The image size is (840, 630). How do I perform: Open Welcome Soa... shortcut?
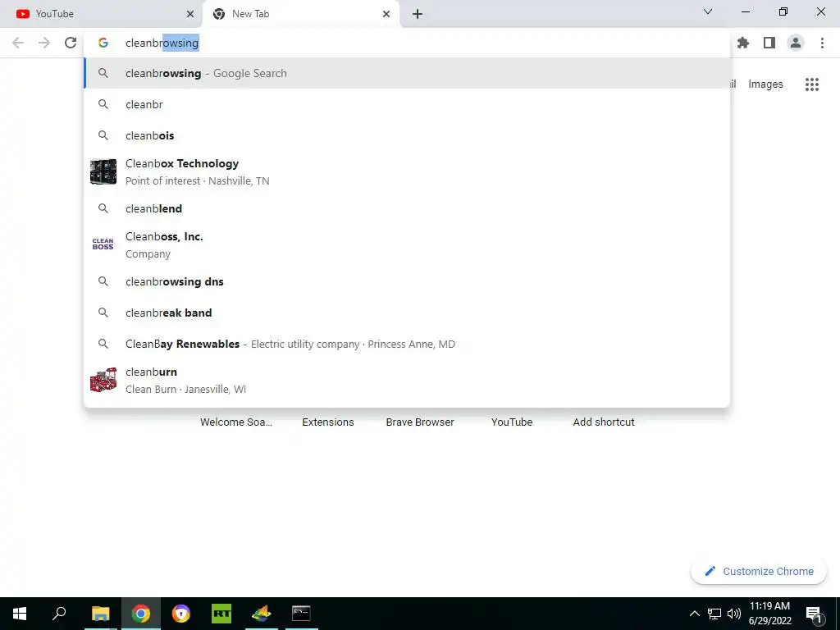tap(236, 422)
